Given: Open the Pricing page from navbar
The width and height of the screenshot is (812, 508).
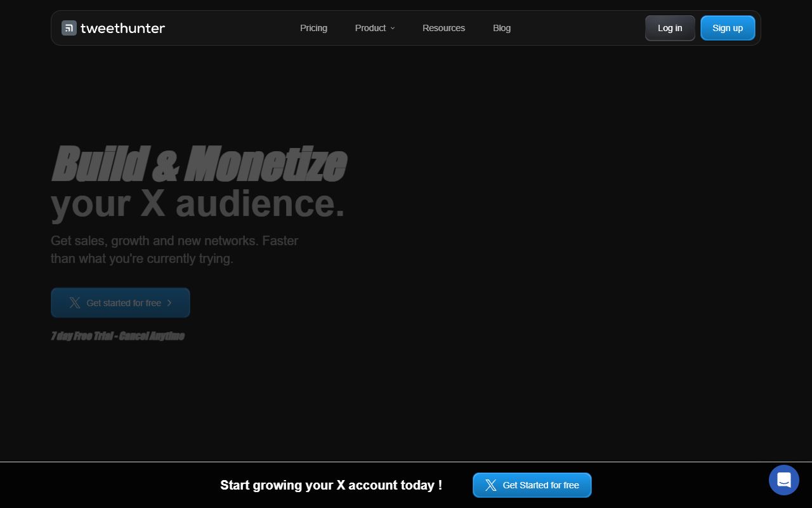Looking at the screenshot, I should point(313,28).
